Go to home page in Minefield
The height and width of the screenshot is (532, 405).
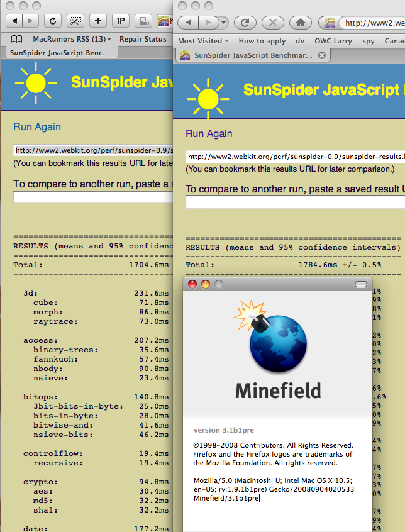(300, 23)
